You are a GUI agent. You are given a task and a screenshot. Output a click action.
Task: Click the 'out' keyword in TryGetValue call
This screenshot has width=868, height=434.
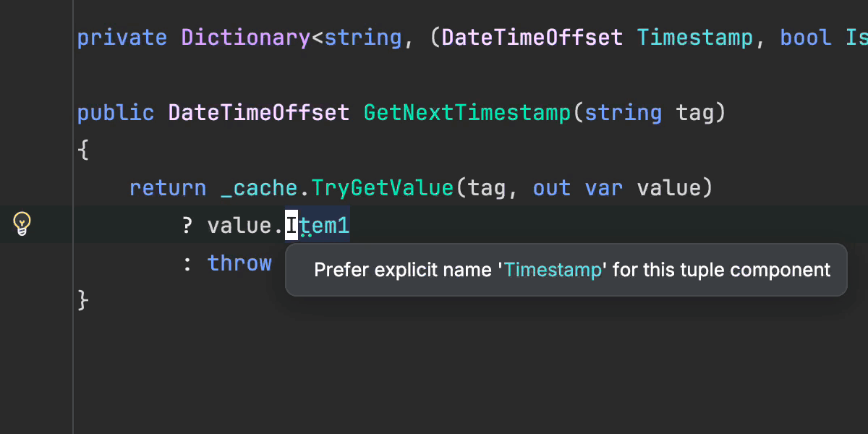[552, 188]
